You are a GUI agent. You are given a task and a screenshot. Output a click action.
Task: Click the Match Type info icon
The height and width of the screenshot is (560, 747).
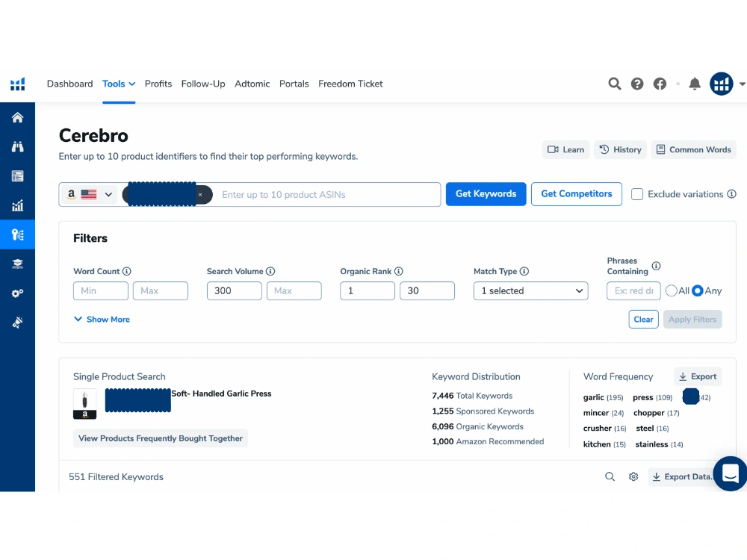tap(524, 271)
